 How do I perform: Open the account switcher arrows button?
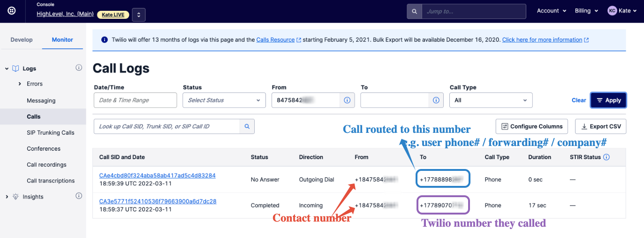[x=139, y=15]
